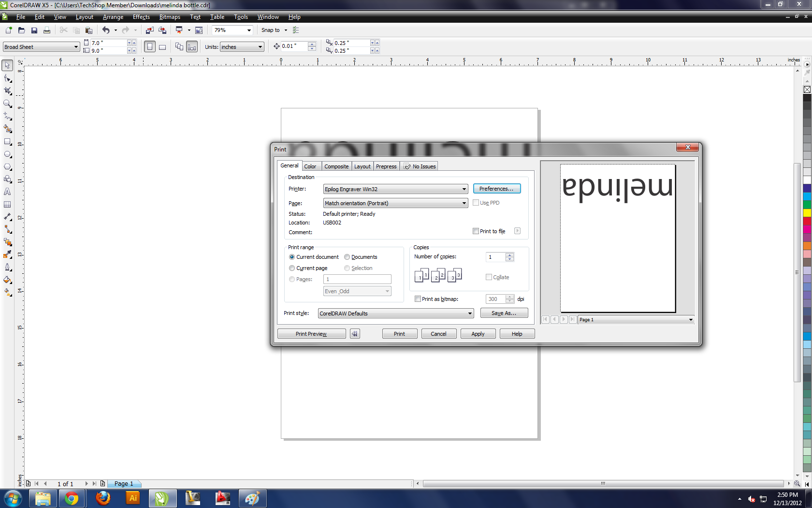Select the Shape edit tool

coord(7,78)
